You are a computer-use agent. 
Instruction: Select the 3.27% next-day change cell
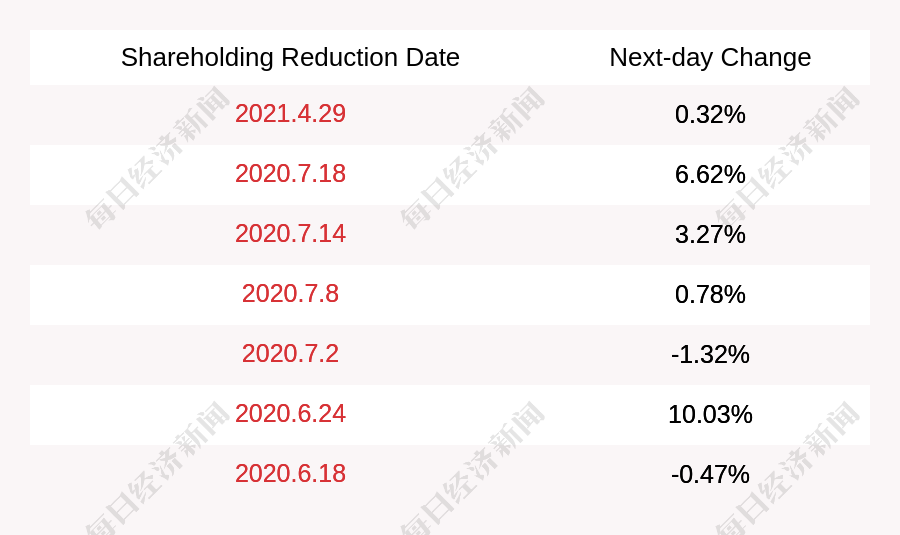coord(710,234)
